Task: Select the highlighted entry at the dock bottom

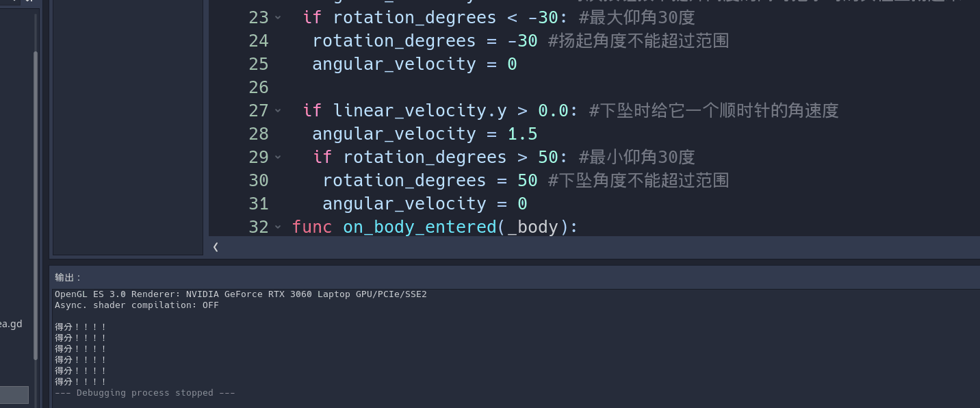Action: tap(14, 395)
